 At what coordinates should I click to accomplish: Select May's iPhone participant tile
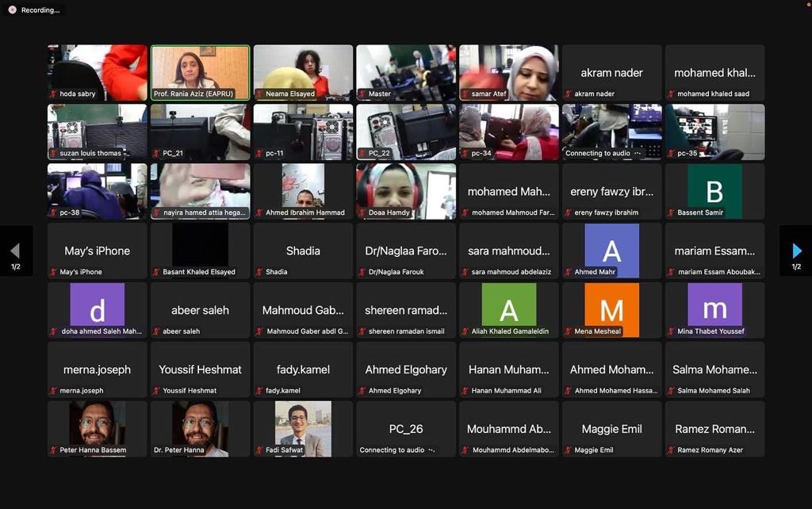pyautogui.click(x=97, y=251)
